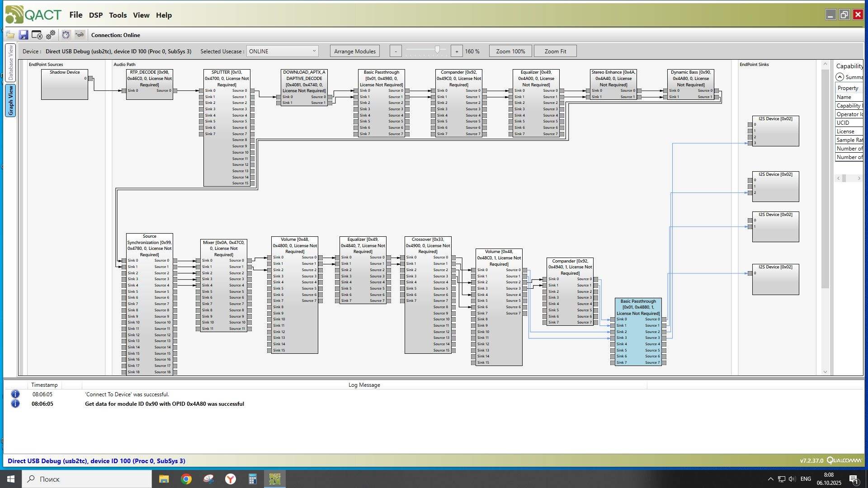The width and height of the screenshot is (868, 488).
Task: Open the Selected Usecase ONLINE dropdown
Action: (x=282, y=51)
